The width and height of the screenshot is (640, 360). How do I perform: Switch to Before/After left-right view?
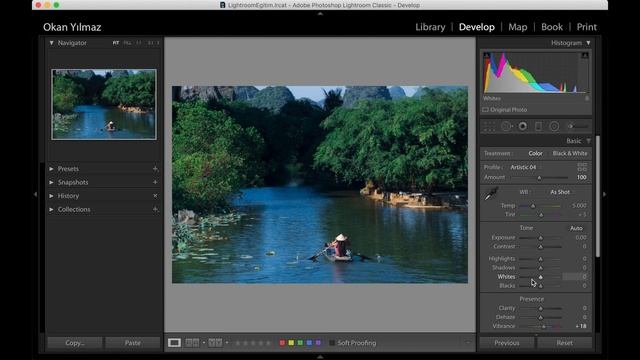192,343
